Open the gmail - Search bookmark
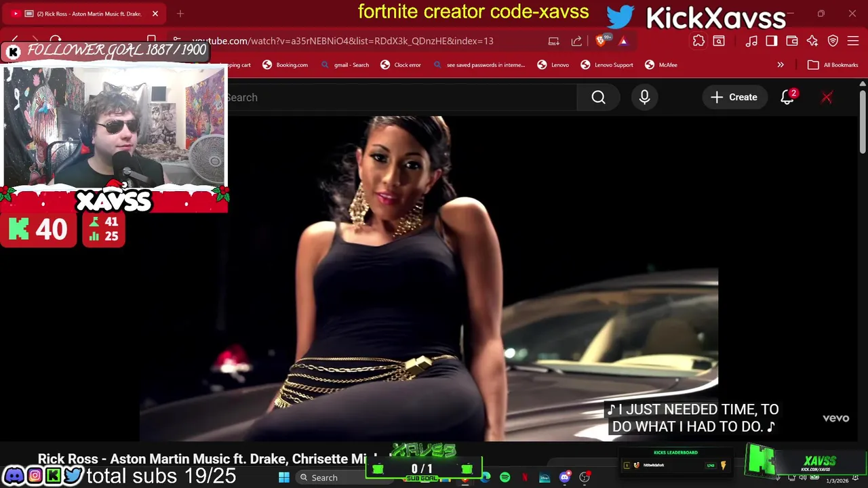Screen dimensions: 868x488 point(345,65)
